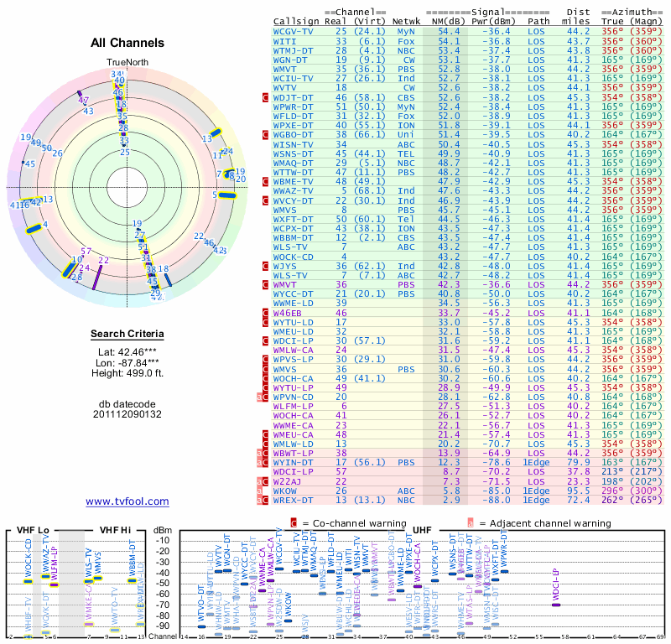Click the Lat: 42.46*** text
The image size is (671, 644).
pos(127,352)
